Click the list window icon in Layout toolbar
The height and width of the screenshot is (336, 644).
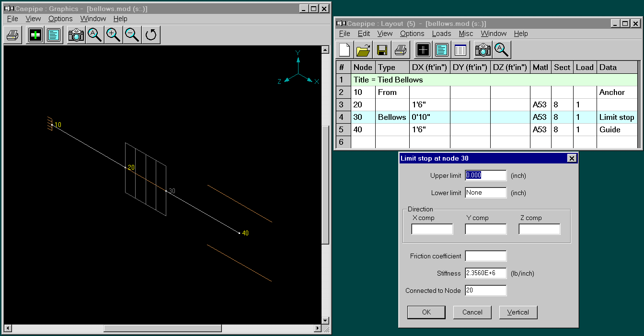[442, 49]
